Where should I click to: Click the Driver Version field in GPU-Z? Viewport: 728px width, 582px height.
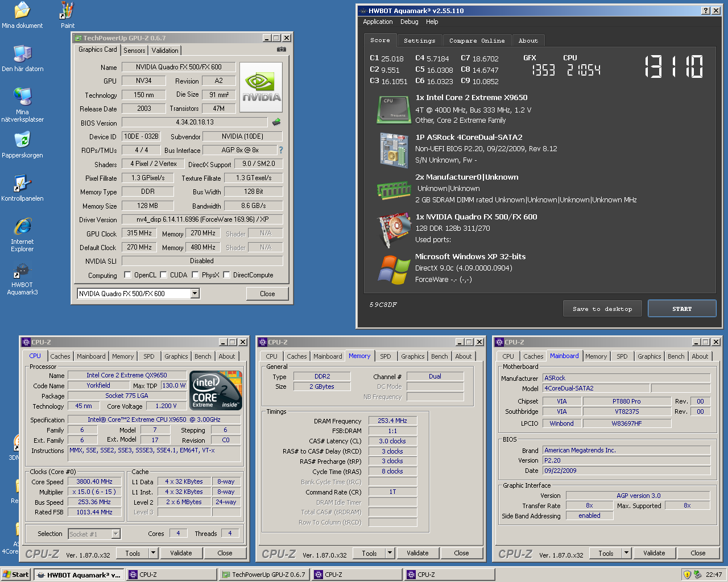[202, 219]
